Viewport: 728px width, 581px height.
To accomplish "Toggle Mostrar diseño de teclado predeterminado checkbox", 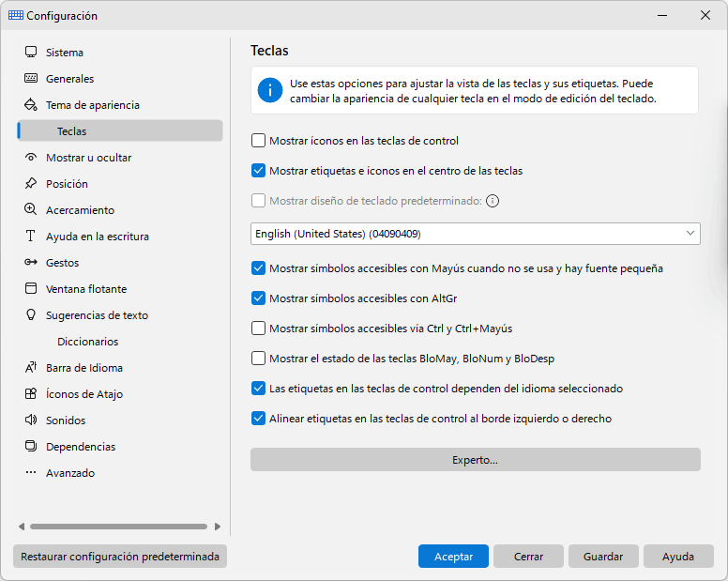I will click(x=258, y=201).
